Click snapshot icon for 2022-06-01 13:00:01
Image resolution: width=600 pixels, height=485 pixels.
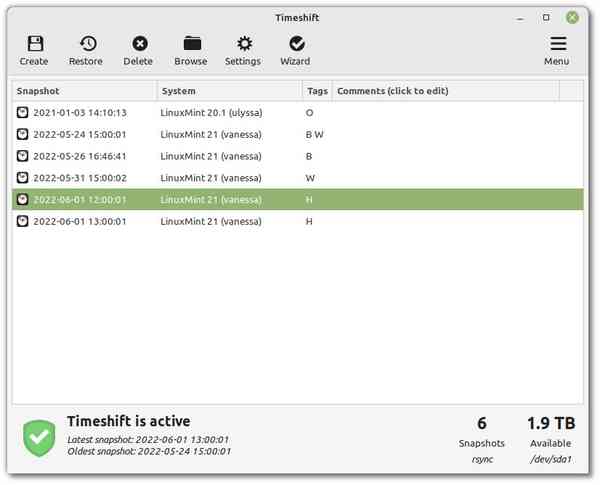(x=23, y=221)
